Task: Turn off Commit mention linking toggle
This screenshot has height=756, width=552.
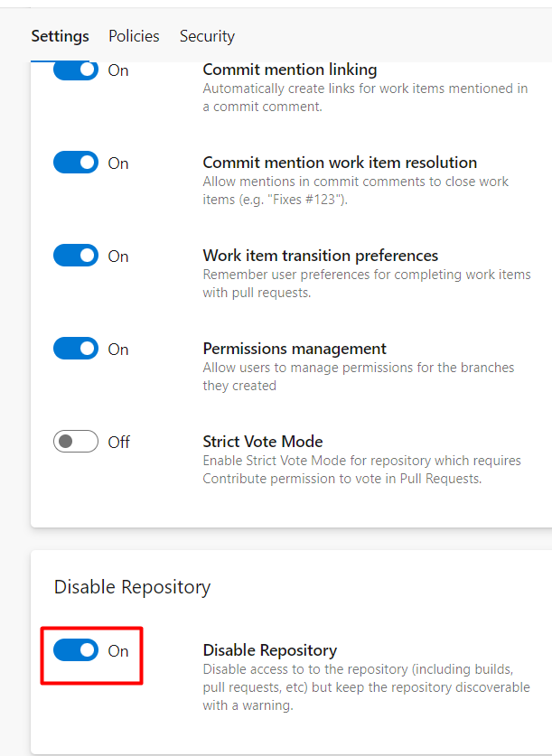Action: tap(76, 70)
